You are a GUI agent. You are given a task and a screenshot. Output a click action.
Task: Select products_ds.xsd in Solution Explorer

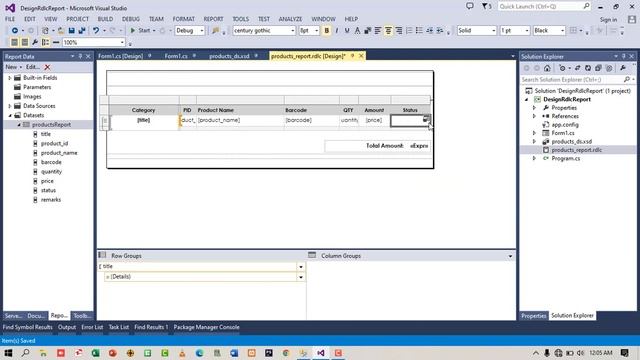point(571,142)
